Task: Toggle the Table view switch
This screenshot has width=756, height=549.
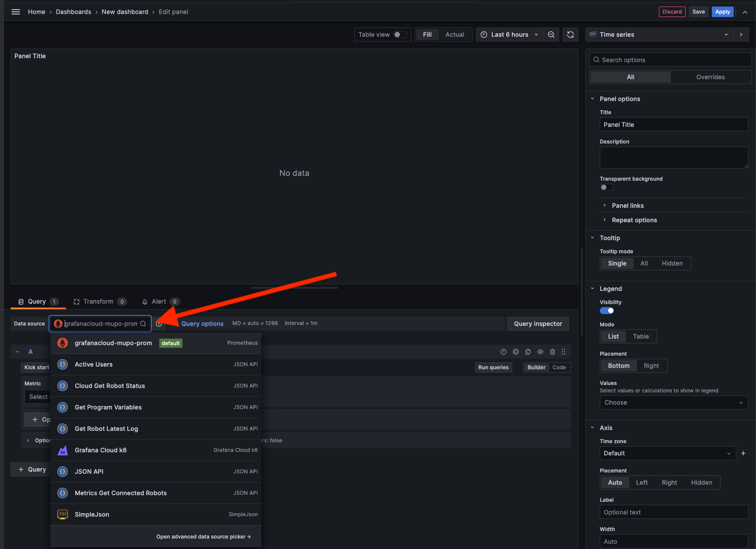Action: pos(400,35)
